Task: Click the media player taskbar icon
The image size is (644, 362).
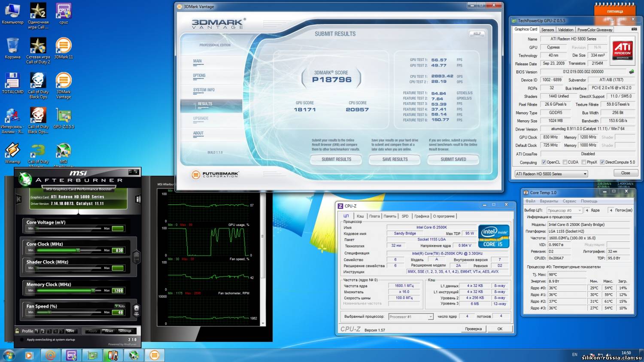Action: point(29,355)
